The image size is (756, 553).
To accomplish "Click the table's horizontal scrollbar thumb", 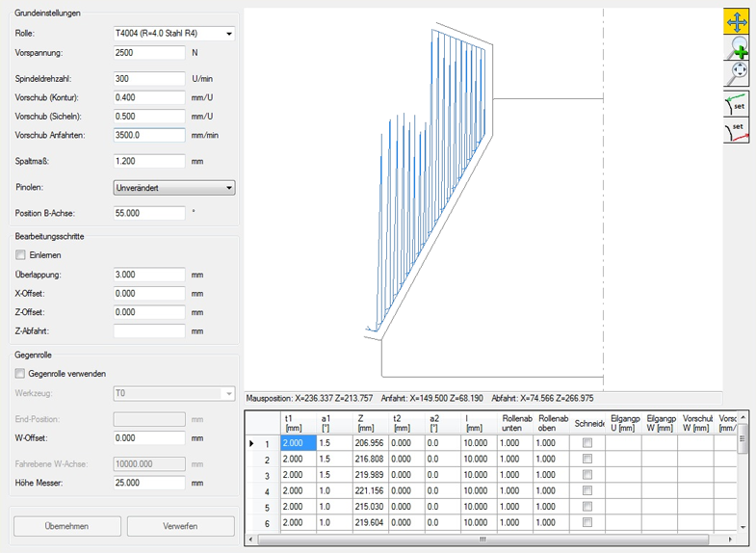I will point(482,540).
